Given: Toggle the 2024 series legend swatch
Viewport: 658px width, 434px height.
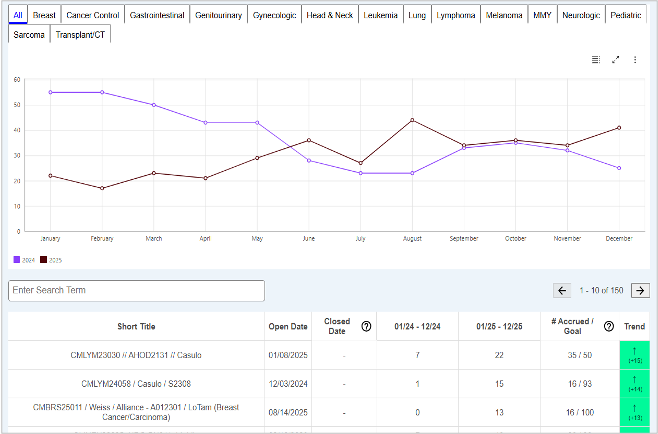Looking at the screenshot, I should click(x=17, y=260).
